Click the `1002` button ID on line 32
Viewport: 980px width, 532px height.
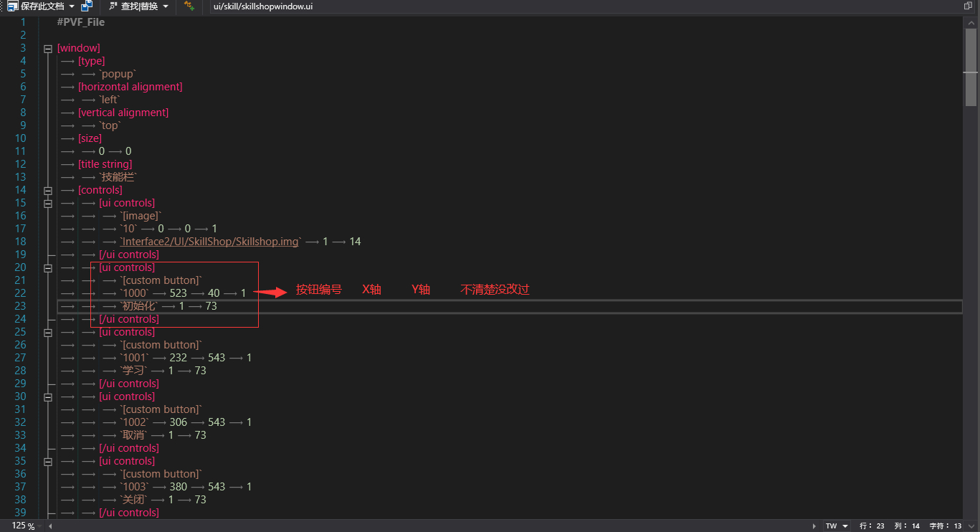(134, 422)
